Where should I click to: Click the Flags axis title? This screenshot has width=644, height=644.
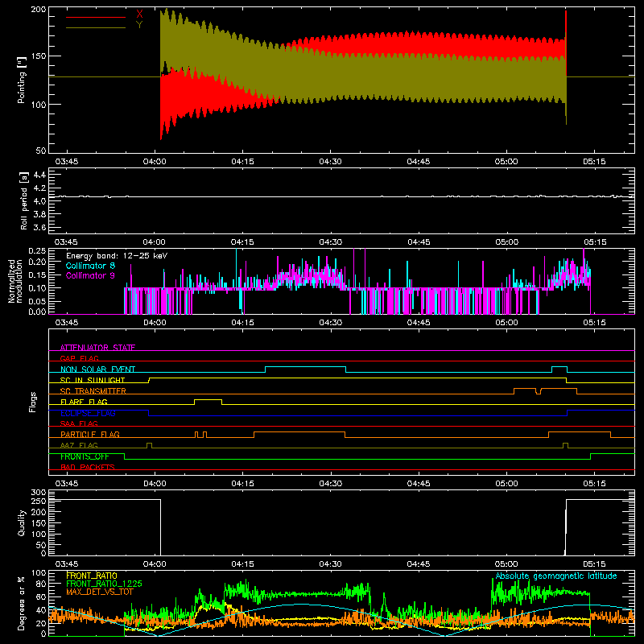click(x=33, y=402)
